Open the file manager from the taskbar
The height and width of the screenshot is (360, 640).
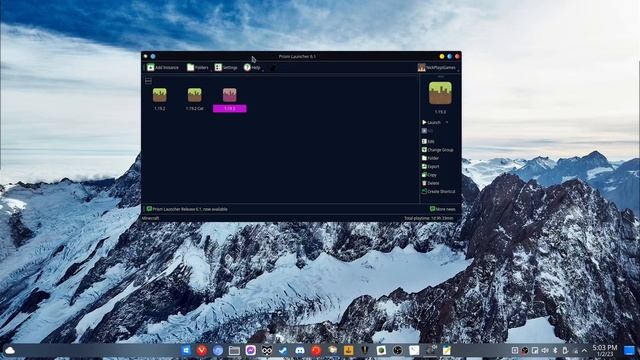tap(234, 350)
